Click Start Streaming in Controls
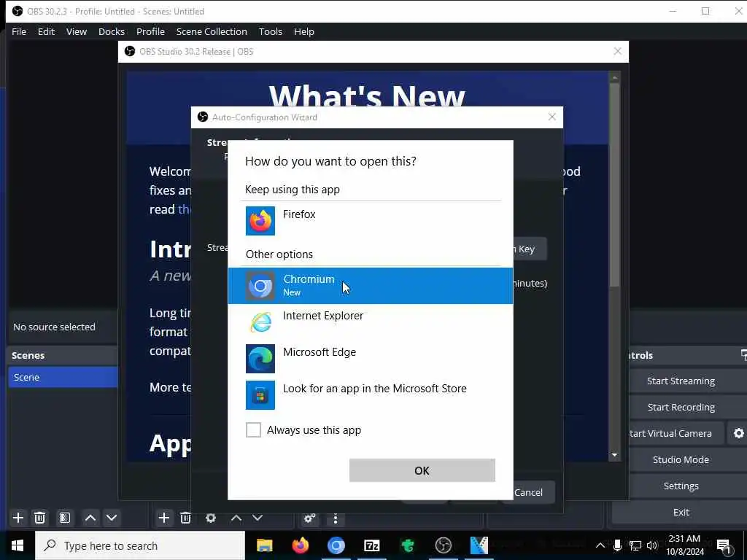 [681, 381]
